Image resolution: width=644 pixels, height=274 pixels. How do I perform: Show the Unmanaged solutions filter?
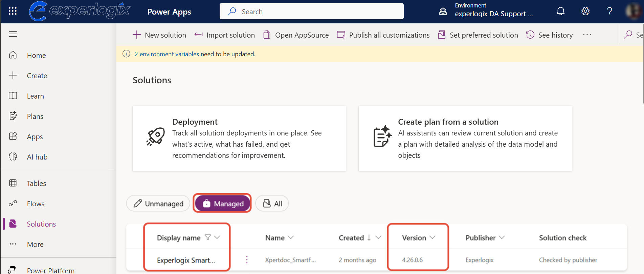[158, 204]
